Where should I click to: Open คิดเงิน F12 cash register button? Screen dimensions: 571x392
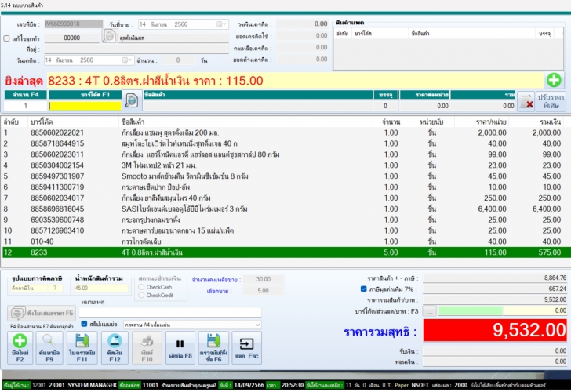click(115, 347)
